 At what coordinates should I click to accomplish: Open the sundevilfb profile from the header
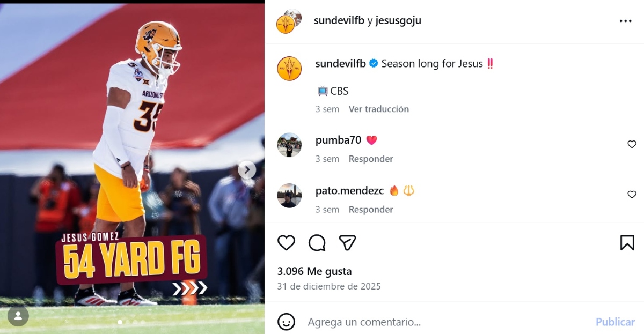click(339, 20)
